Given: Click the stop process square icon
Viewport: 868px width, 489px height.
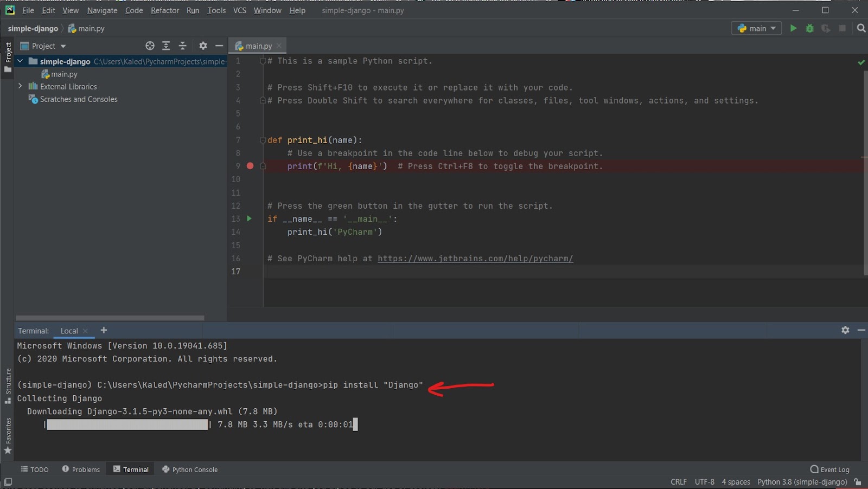Looking at the screenshot, I should pyautogui.click(x=842, y=28).
